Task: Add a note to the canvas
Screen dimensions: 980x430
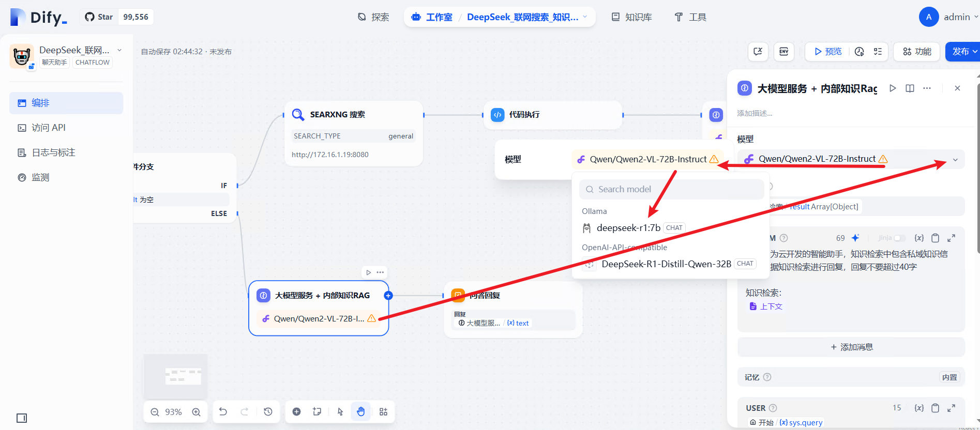Action: (317, 411)
